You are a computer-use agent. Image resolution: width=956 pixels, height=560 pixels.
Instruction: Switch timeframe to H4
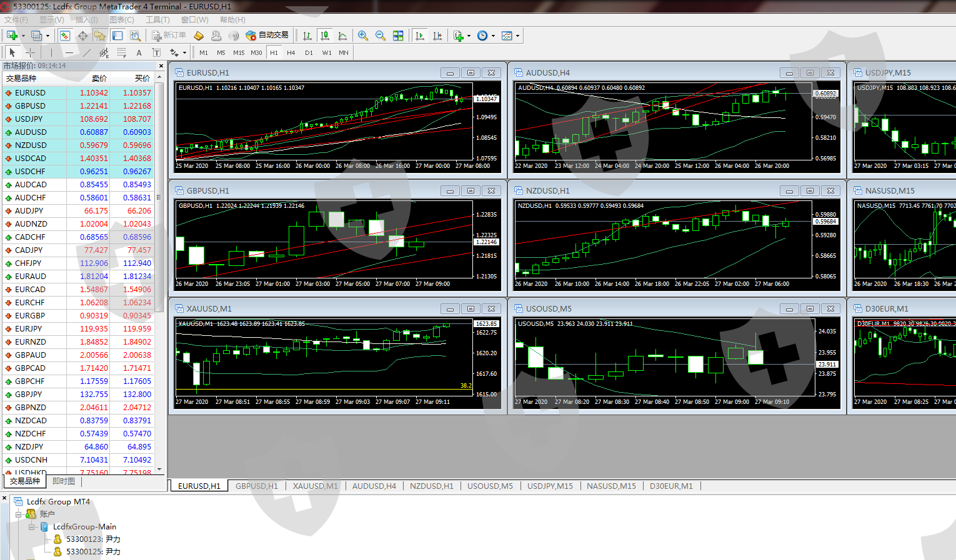(x=291, y=52)
